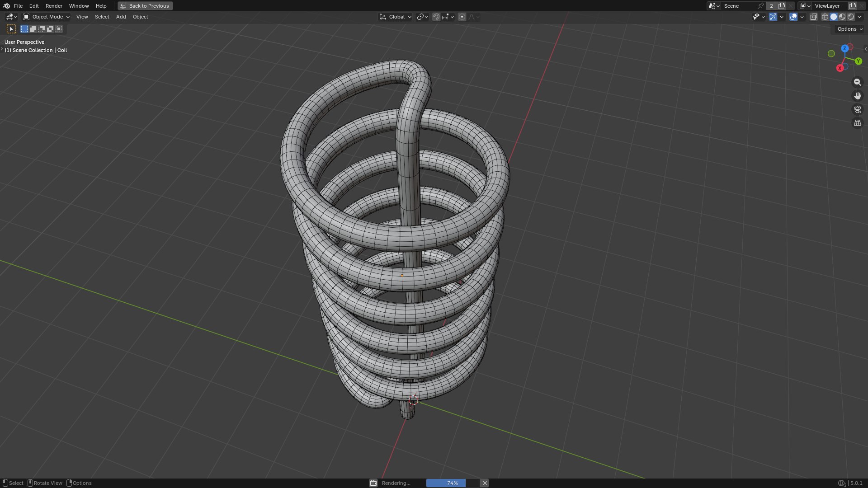
Task: Click the Y axis gizmo ball
Action: (858, 61)
